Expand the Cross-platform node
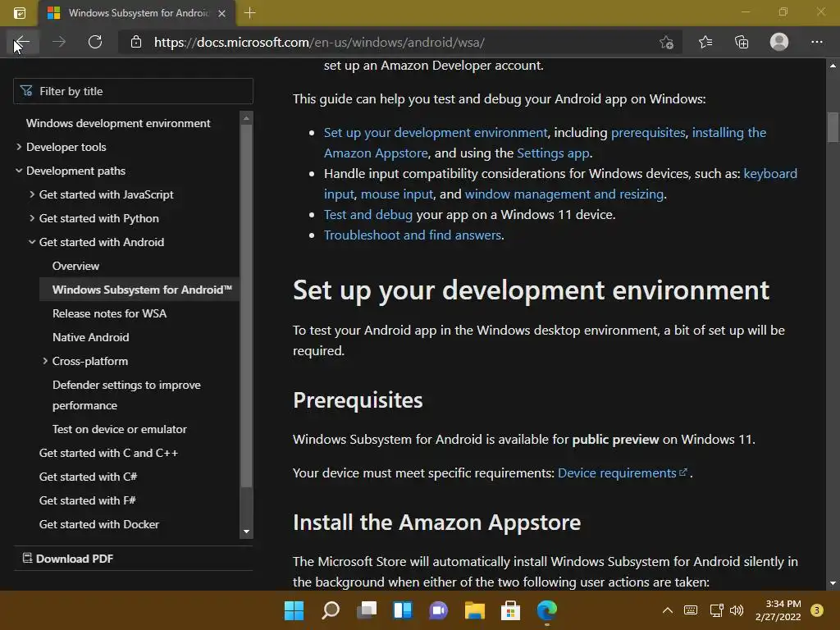Screen dimensions: 840x630 tap(45, 361)
